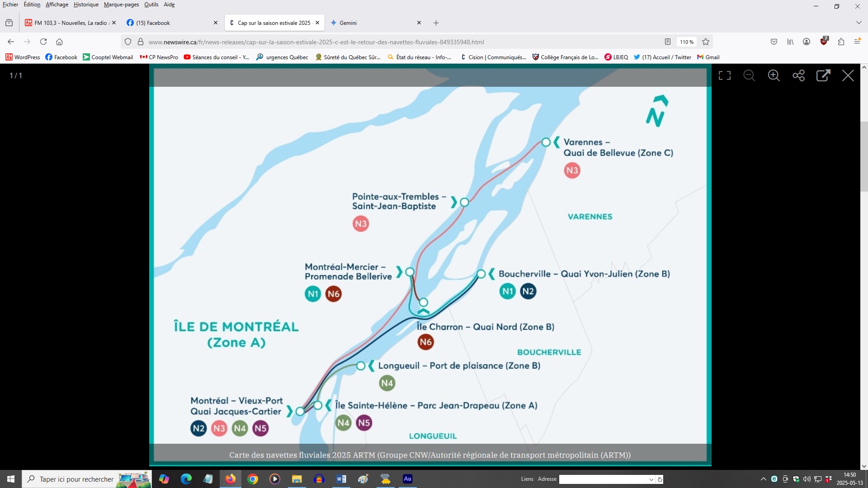Open the Firefox extensions puzzle icon
Image resolution: width=868 pixels, height=488 pixels.
coord(841,42)
